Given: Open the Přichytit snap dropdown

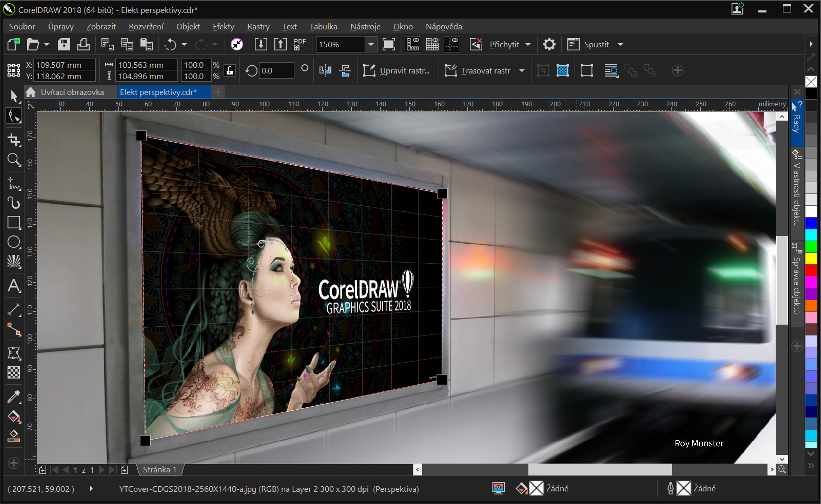Looking at the screenshot, I should click(x=528, y=44).
